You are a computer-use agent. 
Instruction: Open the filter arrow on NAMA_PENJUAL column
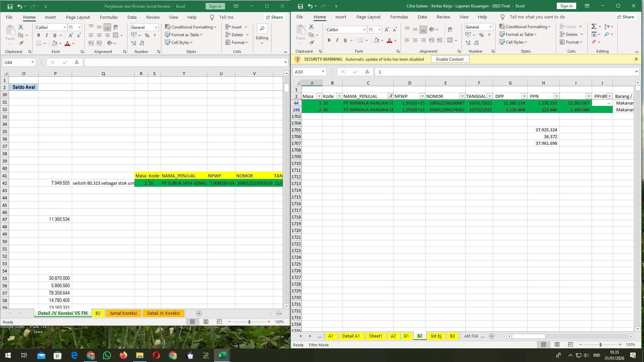[390, 96]
